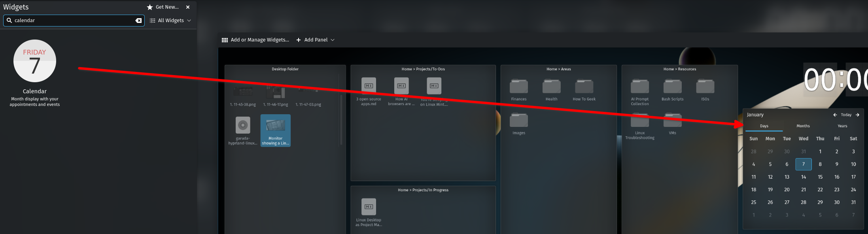The image size is (868, 234).
Task: Select the garuda-hyprland-linux ISO file
Action: [x=243, y=131]
